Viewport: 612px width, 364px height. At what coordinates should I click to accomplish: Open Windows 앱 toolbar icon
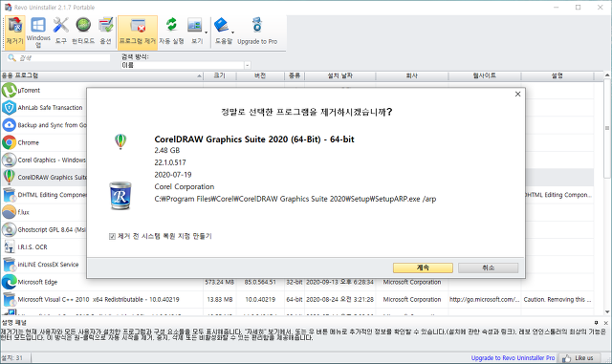pyautogui.click(x=38, y=32)
